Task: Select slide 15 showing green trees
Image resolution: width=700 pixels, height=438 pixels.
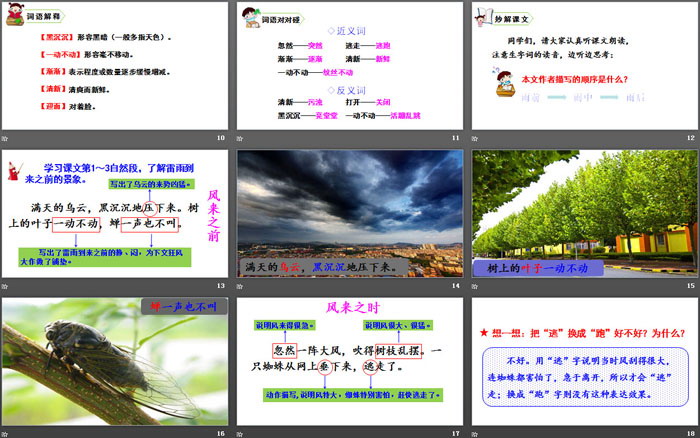Action: [584, 213]
